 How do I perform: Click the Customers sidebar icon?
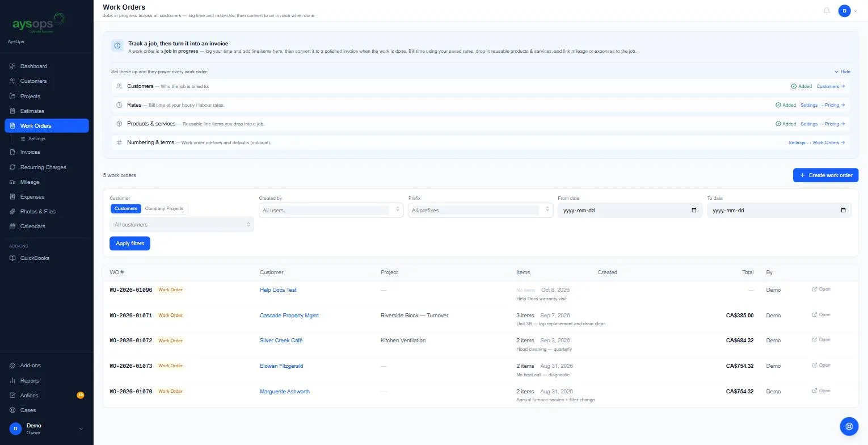click(12, 81)
